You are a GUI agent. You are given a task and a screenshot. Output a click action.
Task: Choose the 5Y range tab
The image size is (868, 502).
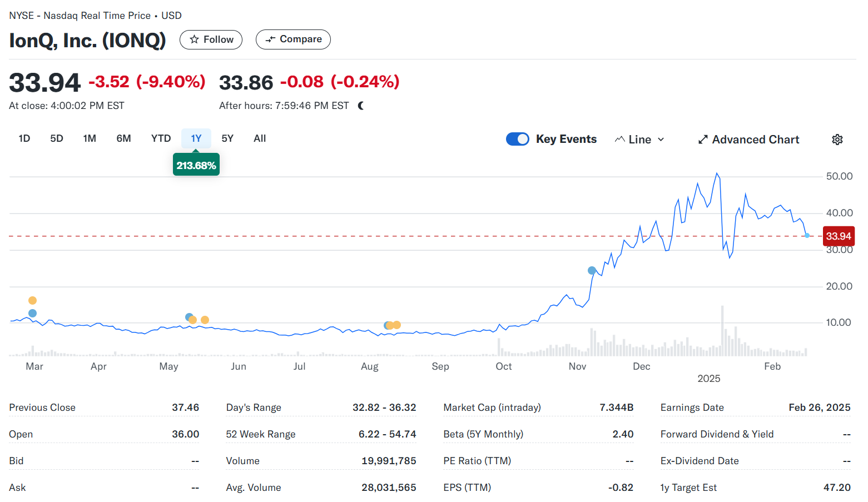coord(227,138)
